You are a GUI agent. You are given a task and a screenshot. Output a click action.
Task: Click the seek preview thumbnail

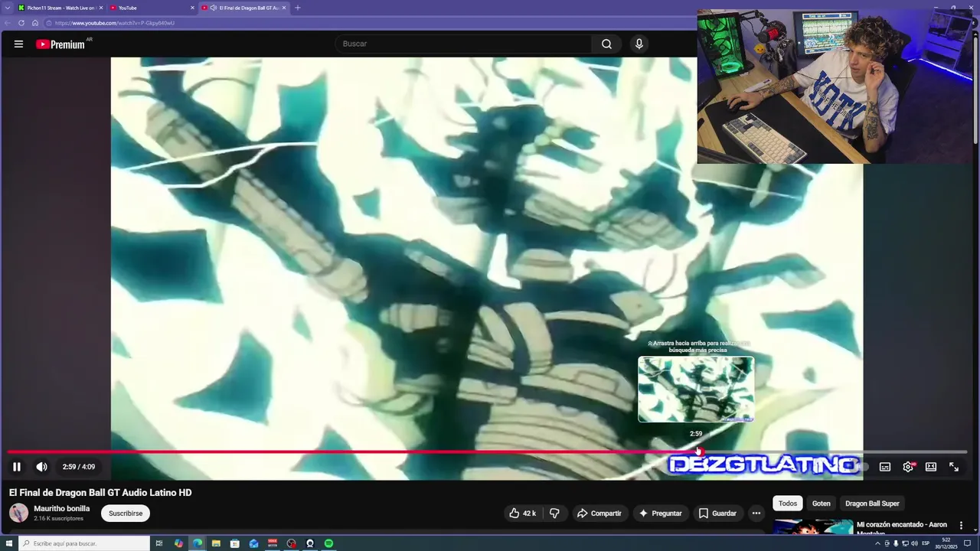coord(696,389)
